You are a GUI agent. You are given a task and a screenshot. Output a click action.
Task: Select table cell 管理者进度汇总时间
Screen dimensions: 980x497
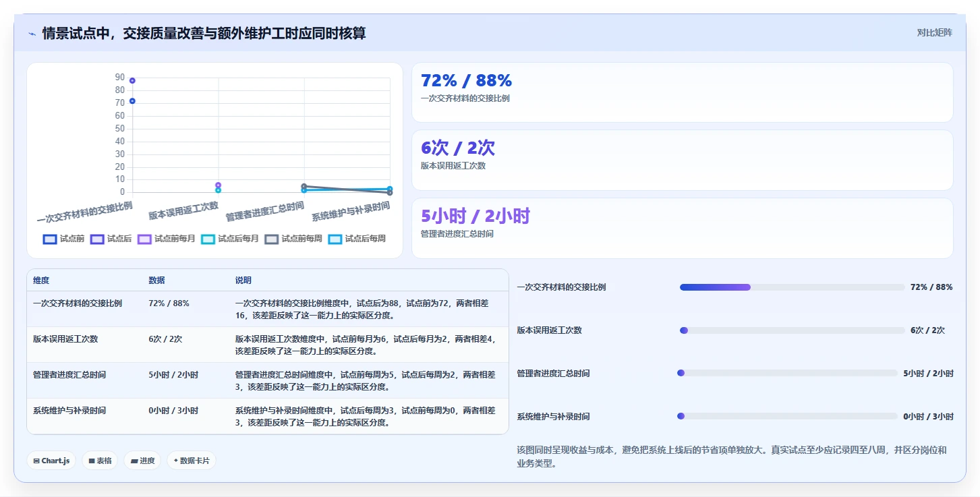(x=69, y=374)
